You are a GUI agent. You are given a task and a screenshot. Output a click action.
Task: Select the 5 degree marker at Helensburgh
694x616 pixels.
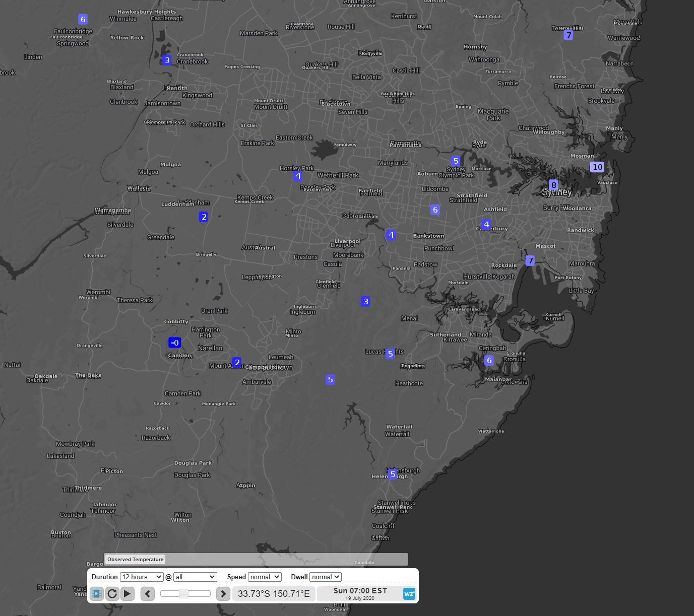(393, 474)
